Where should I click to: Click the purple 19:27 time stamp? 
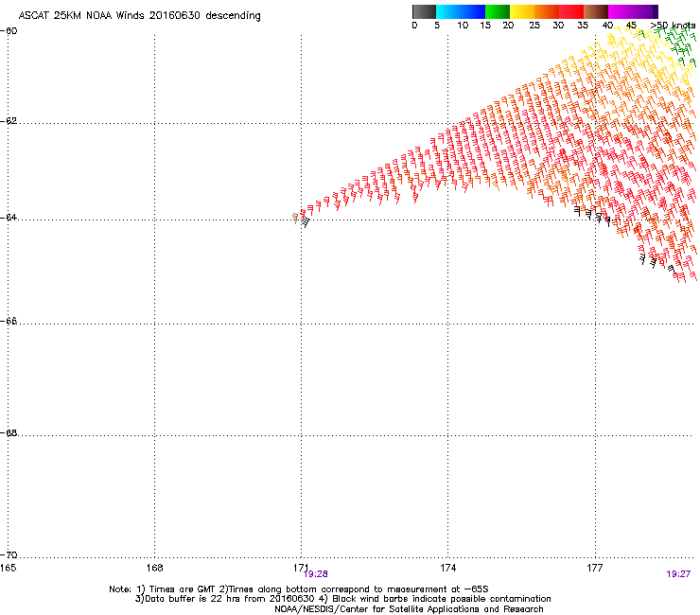678,574
